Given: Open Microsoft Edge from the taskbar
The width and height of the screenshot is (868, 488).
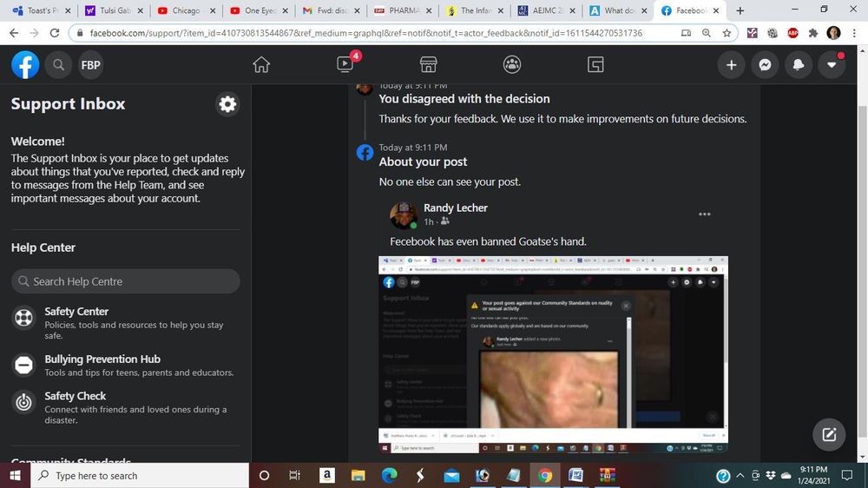Looking at the screenshot, I should click(x=389, y=475).
